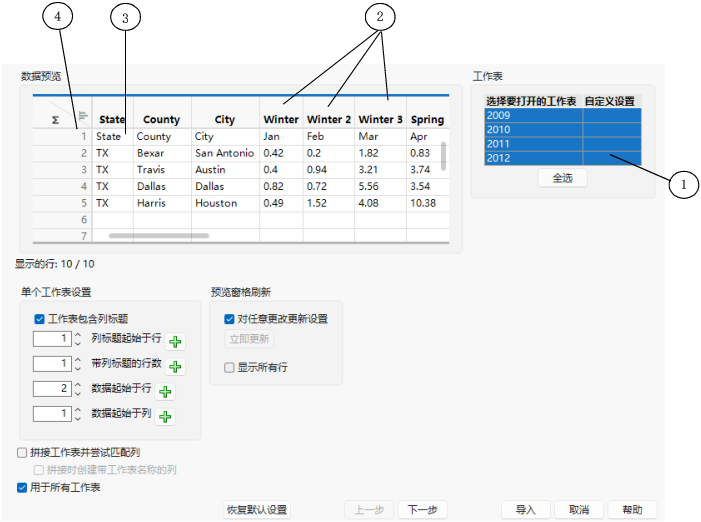Click 取消 button
Screen dimensions: 701x522
tap(579, 510)
